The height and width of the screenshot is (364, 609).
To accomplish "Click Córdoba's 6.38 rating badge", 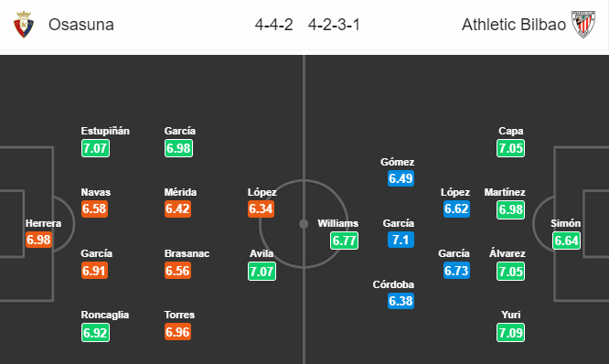I will click(x=401, y=301).
